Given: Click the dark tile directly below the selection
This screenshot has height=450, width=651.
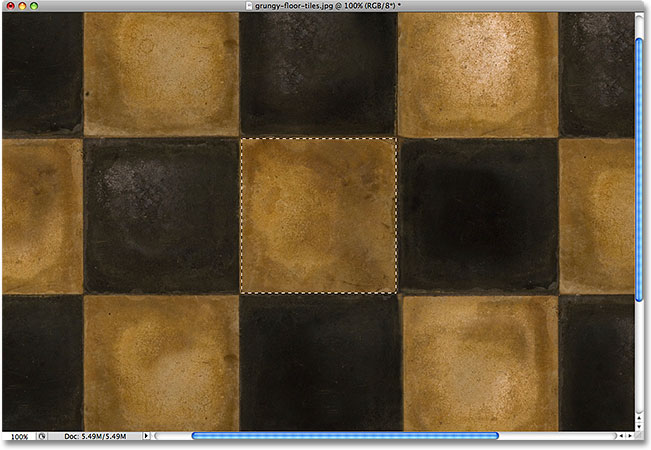Looking at the screenshot, I should coord(318,362).
